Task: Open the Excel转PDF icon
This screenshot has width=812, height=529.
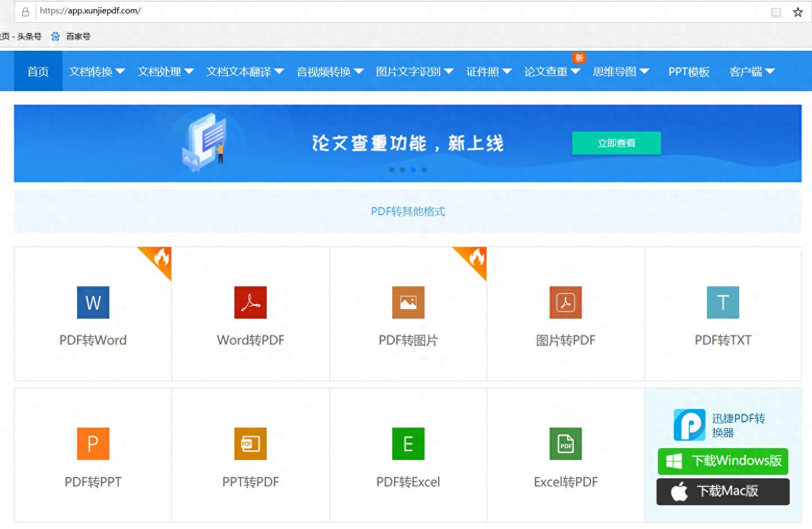Action: pos(565,444)
